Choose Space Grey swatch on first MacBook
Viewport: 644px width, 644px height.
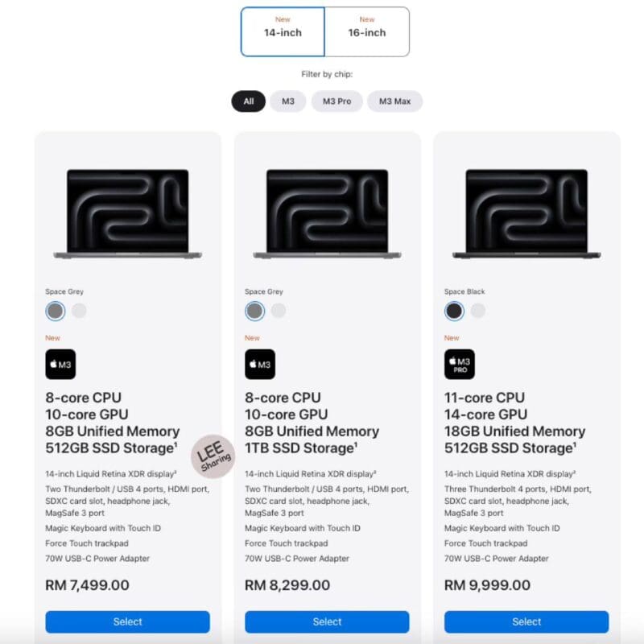pyautogui.click(x=56, y=311)
